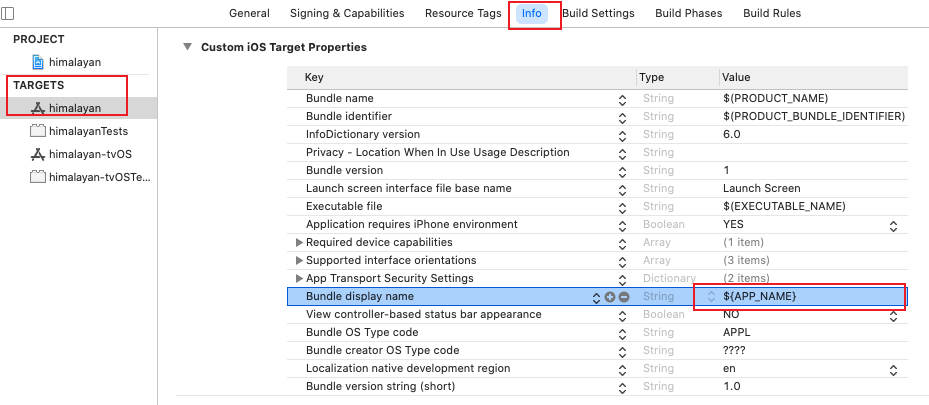Open type stepper beside ${APP_NAME} value
929x405 pixels.
click(711, 297)
